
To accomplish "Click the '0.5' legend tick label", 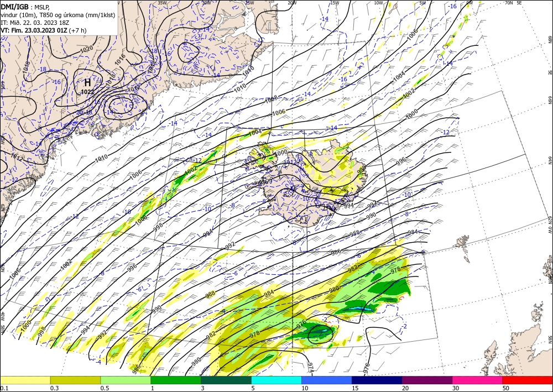I will 105,388.
